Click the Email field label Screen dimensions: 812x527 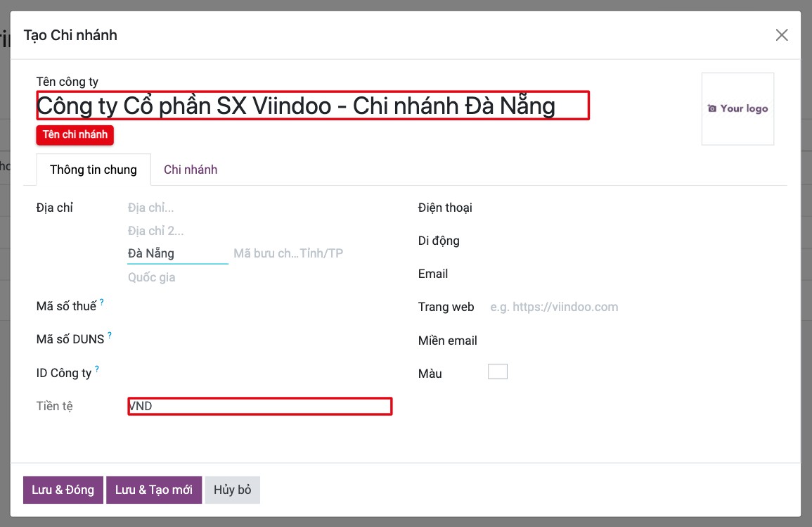pos(433,274)
